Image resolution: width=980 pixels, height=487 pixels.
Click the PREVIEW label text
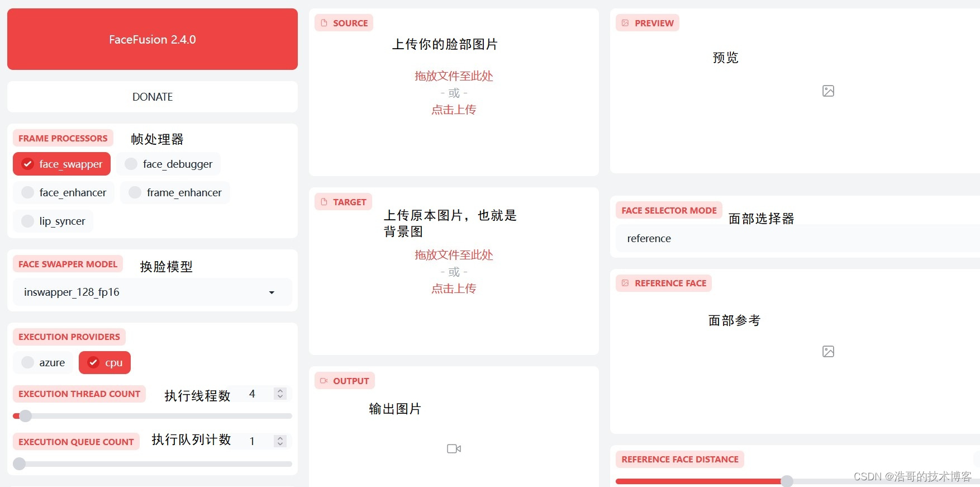click(654, 23)
